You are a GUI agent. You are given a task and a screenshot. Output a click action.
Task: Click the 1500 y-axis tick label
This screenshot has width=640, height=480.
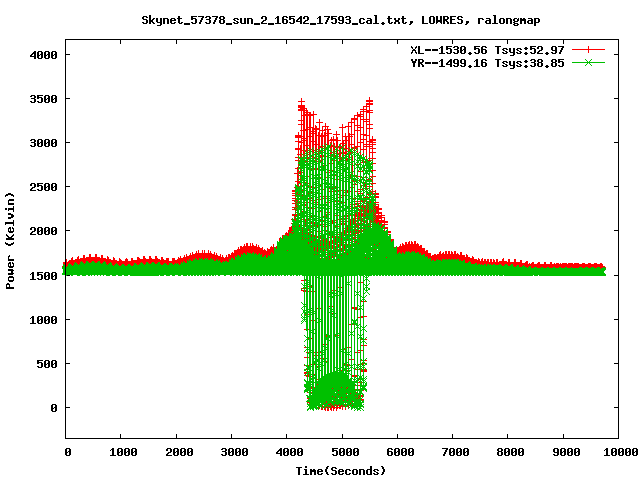pos(44,276)
